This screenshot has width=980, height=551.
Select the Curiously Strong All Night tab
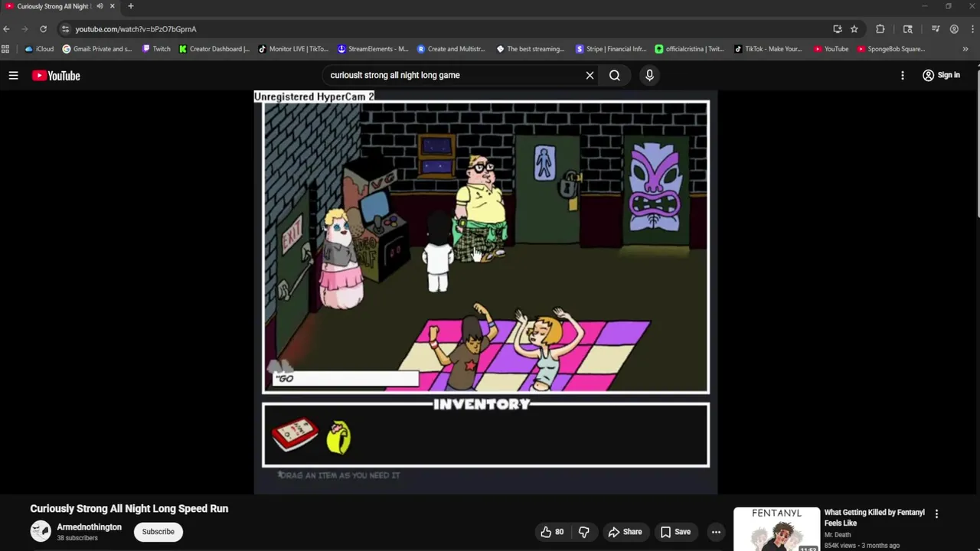(52, 6)
